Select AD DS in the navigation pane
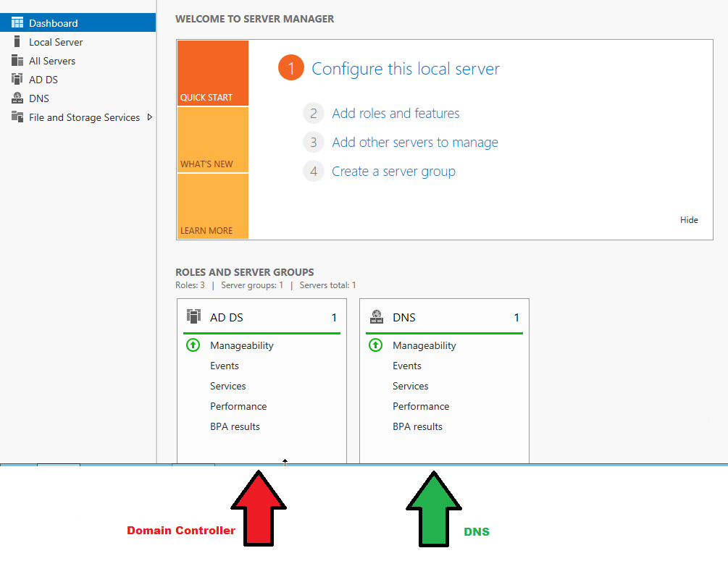728x569 pixels. click(x=78, y=80)
